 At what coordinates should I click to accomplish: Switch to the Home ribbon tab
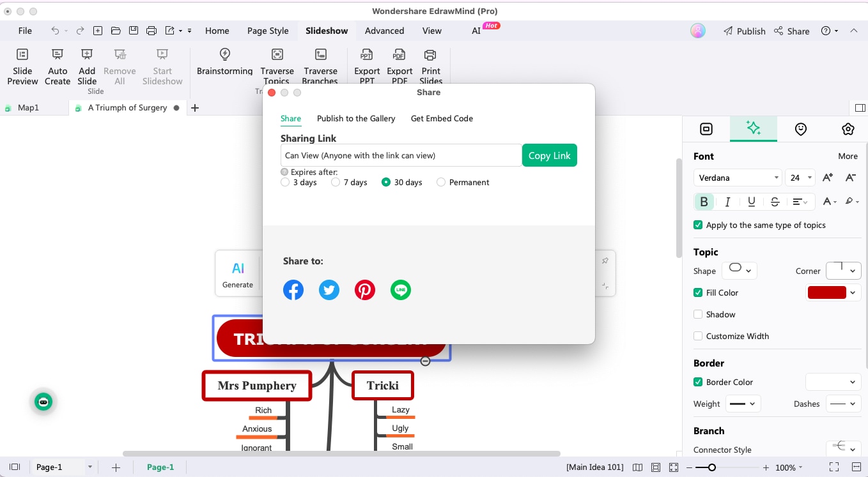point(217,31)
